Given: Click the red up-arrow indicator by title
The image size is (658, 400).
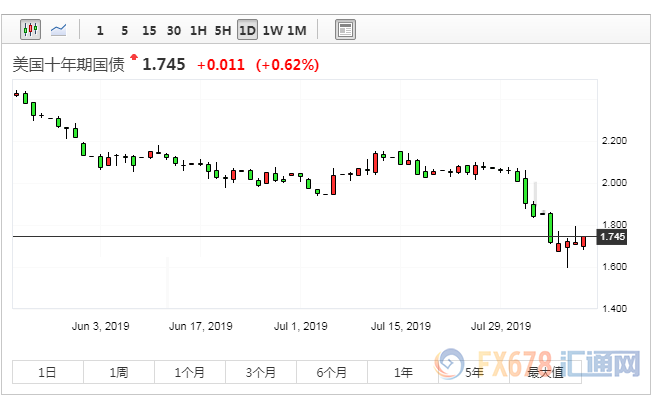Looking at the screenshot, I should coord(134,57).
